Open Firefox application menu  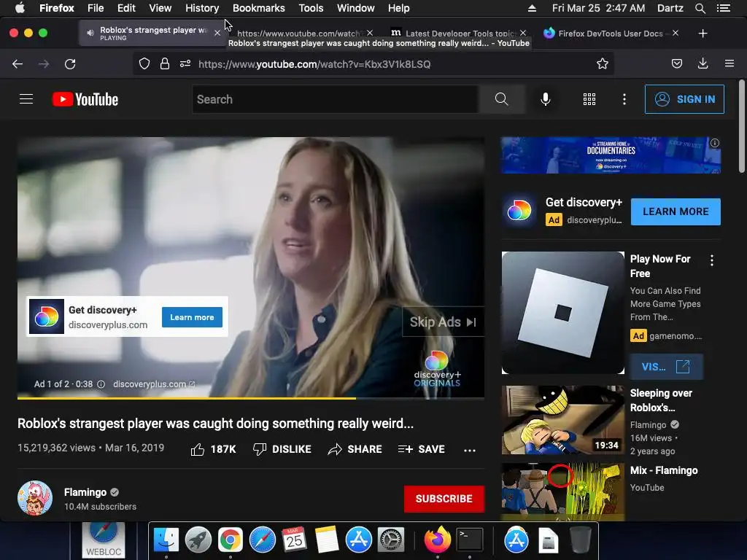pos(729,64)
